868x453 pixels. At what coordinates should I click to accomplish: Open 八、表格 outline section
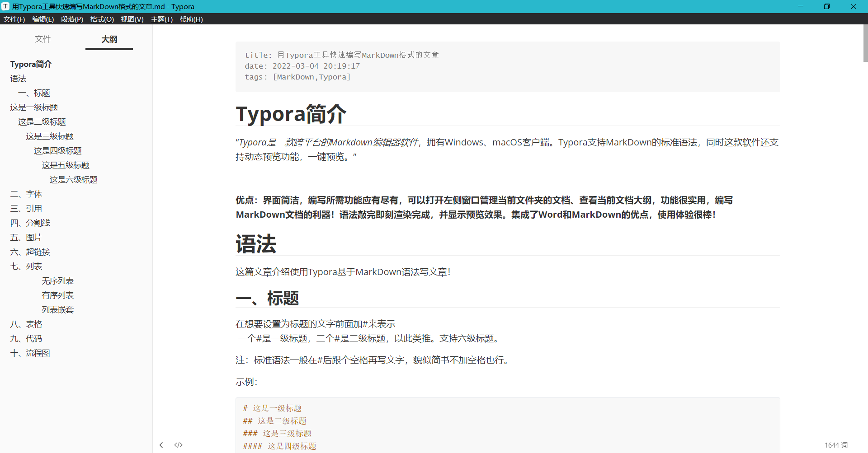point(26,324)
